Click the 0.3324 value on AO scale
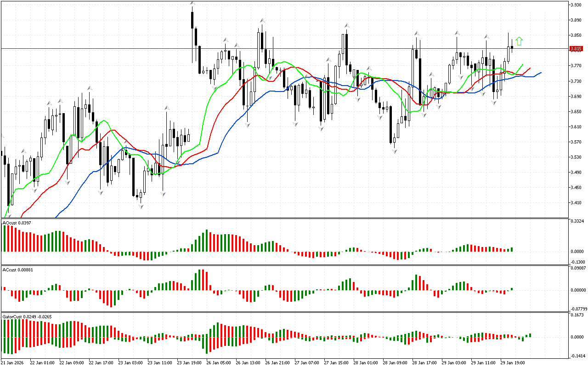Screen dimensions: 588x368 click(x=577, y=221)
